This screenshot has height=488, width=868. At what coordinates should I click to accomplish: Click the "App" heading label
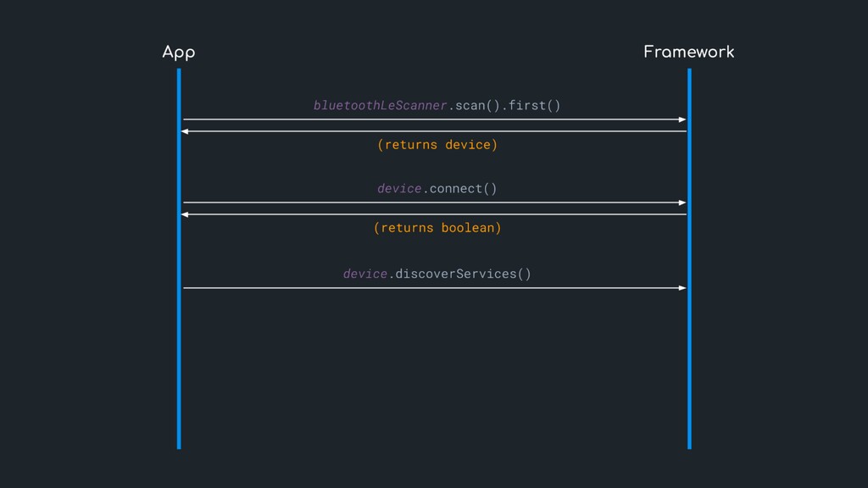click(x=179, y=53)
